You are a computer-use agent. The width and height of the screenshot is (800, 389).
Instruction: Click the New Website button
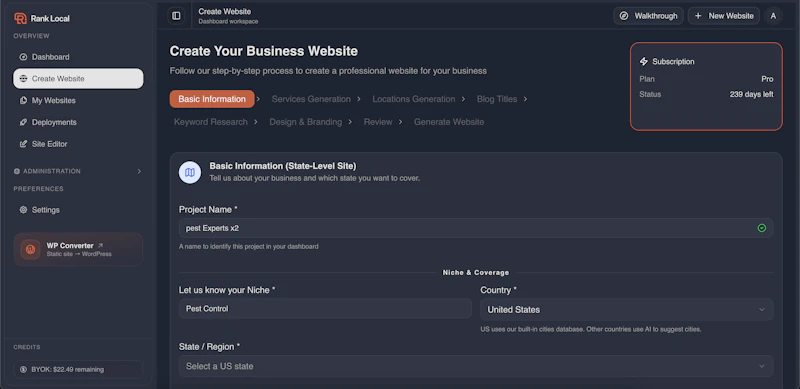[x=724, y=16]
